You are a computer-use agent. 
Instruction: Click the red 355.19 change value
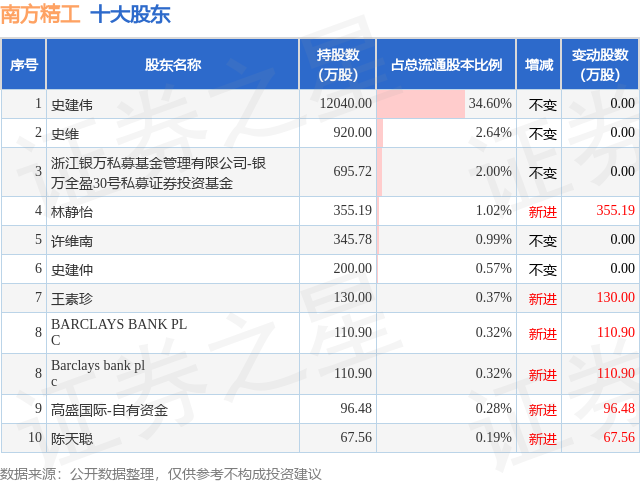click(616, 210)
